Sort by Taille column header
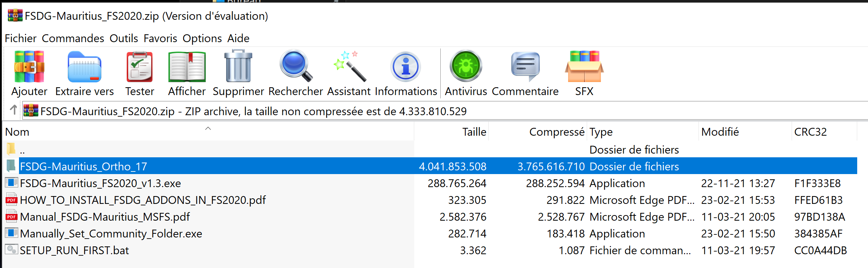 (x=474, y=132)
